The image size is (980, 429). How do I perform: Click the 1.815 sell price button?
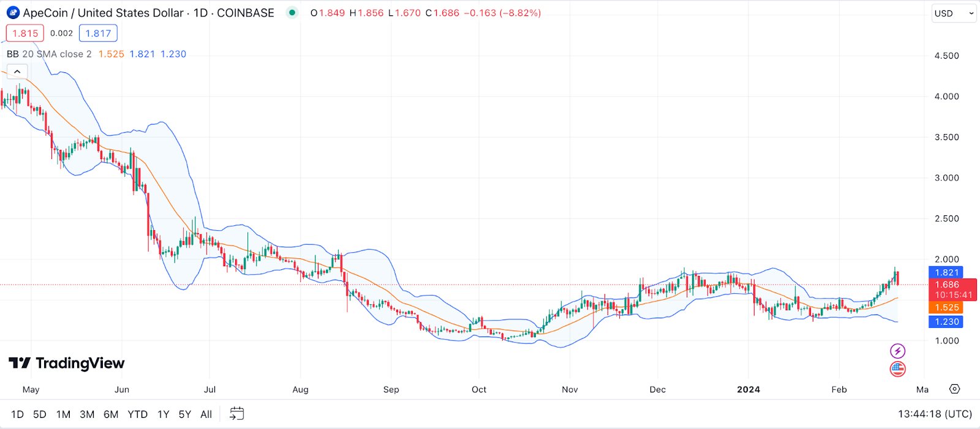pos(25,34)
